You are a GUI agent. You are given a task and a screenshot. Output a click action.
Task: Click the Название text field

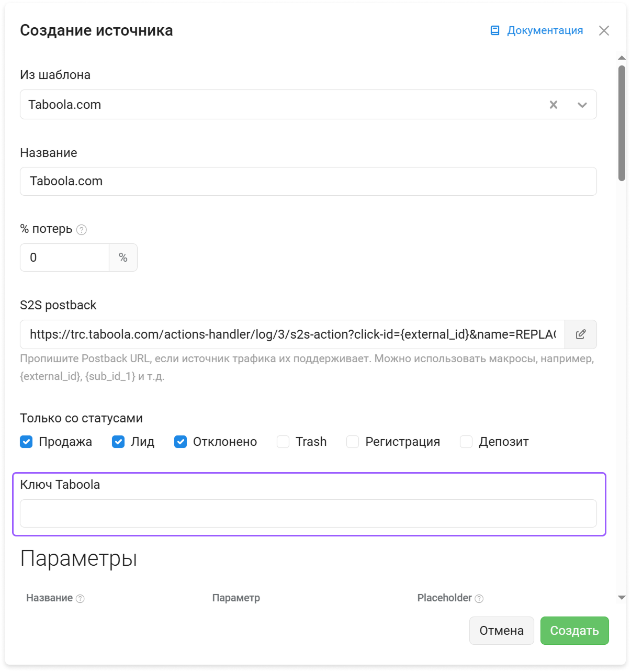[308, 181]
